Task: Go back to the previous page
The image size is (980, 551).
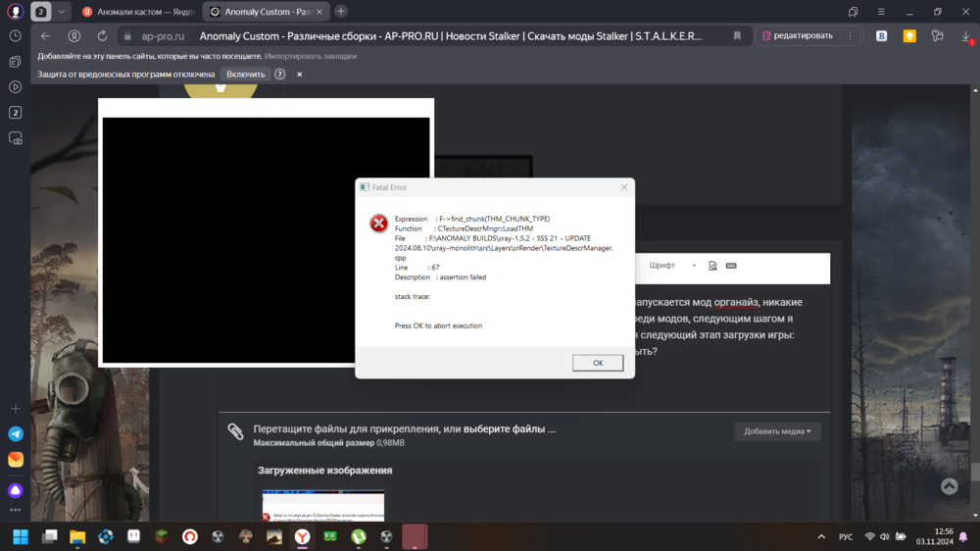Action: [46, 35]
